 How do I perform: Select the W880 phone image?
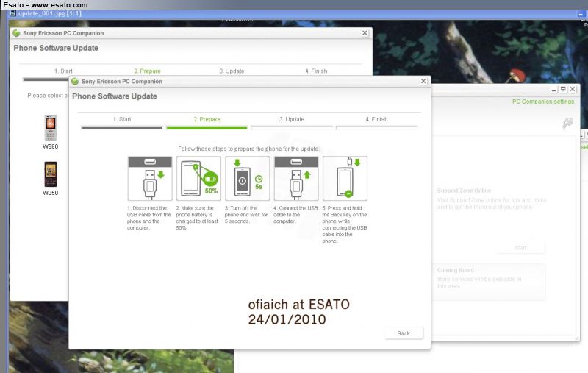pos(50,127)
